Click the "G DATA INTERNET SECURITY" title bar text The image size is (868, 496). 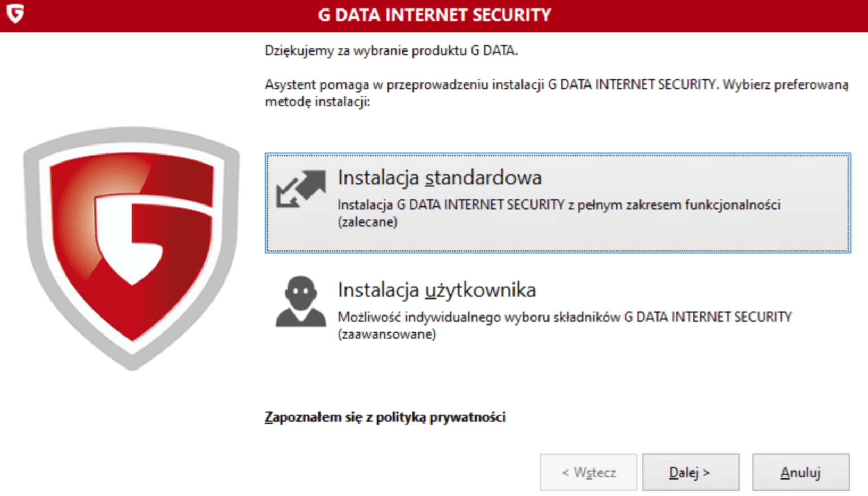[434, 15]
